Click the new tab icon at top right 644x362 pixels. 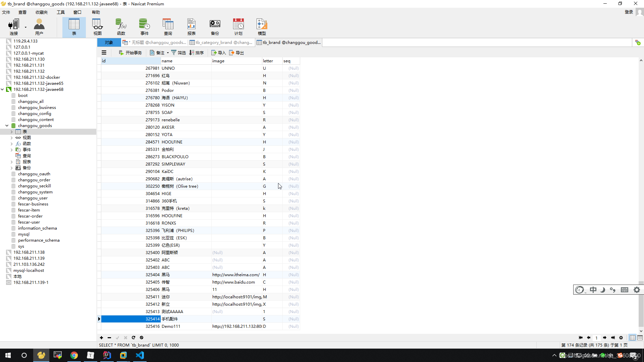pos(638,43)
